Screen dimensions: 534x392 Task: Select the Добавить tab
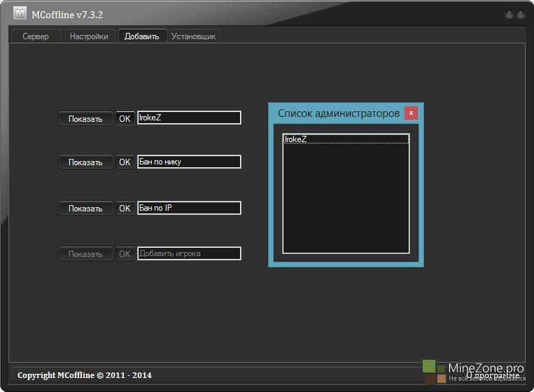(142, 36)
